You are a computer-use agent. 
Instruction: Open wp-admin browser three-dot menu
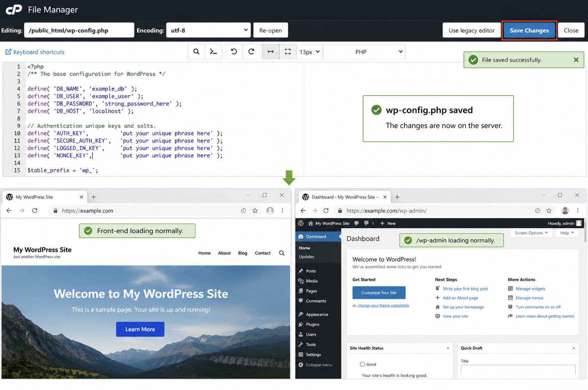coord(578,210)
